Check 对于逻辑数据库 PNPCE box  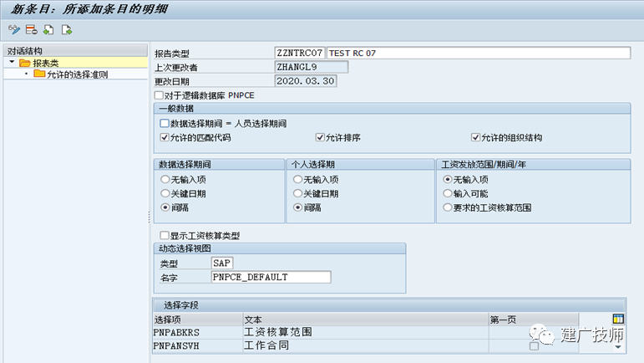coord(159,95)
